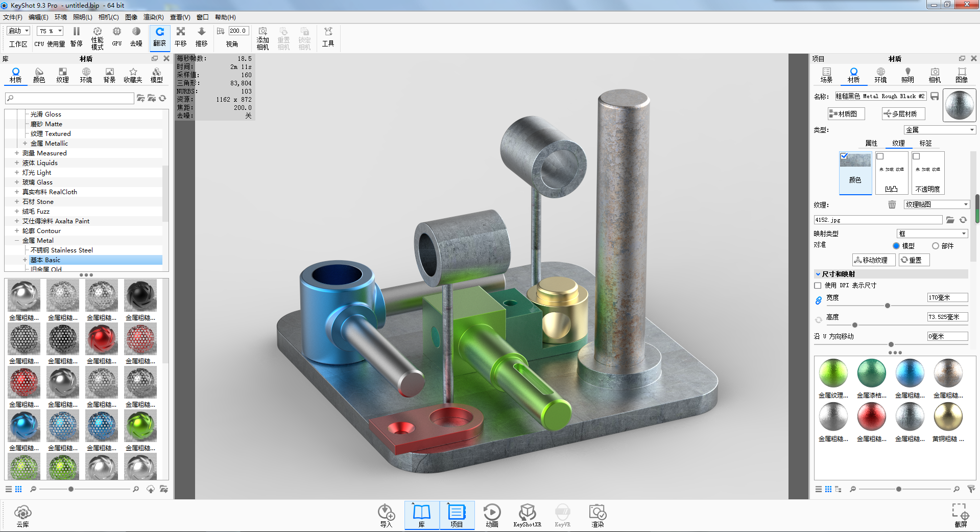The width and height of the screenshot is (980, 532).
Task: Select 不锈钢 Stainless Steel in the tree
Action: point(62,250)
